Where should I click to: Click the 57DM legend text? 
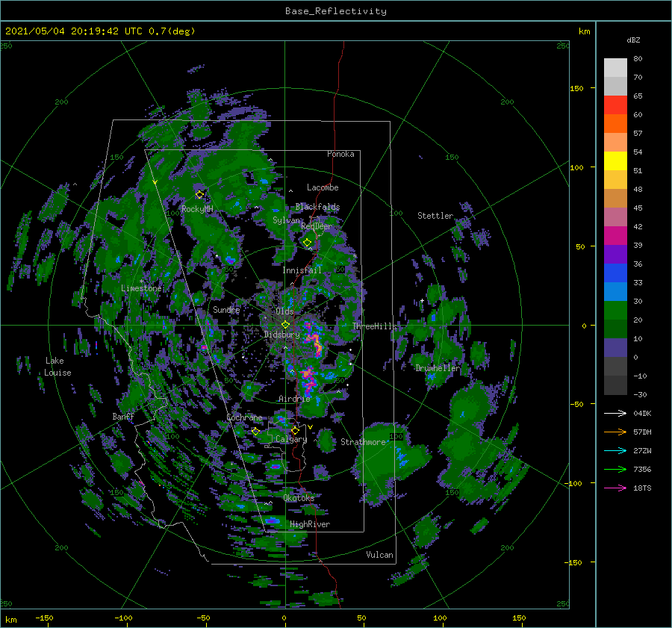click(x=642, y=432)
